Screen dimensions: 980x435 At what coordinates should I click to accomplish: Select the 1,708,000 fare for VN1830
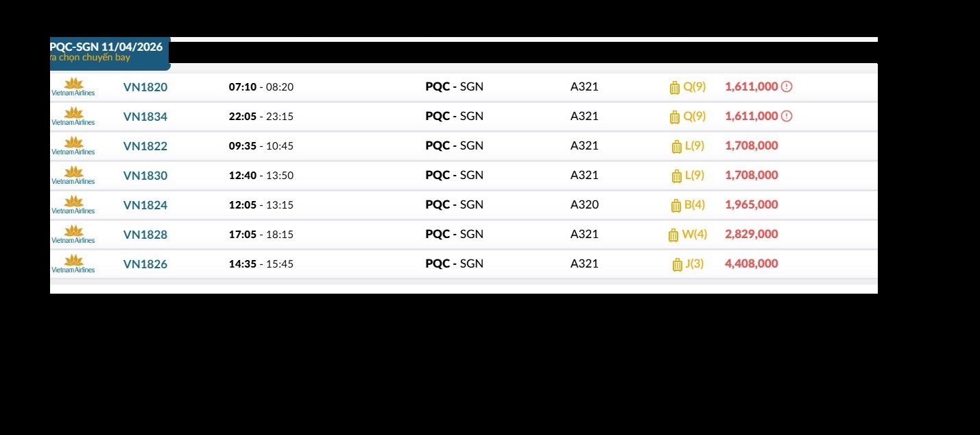click(x=751, y=175)
